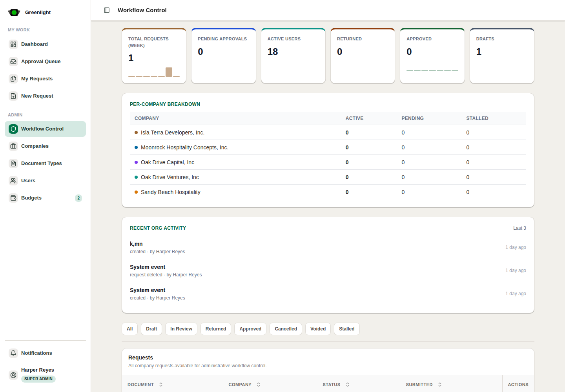
Task: Click the Greenlight logo icon
Action: pyautogui.click(x=14, y=13)
